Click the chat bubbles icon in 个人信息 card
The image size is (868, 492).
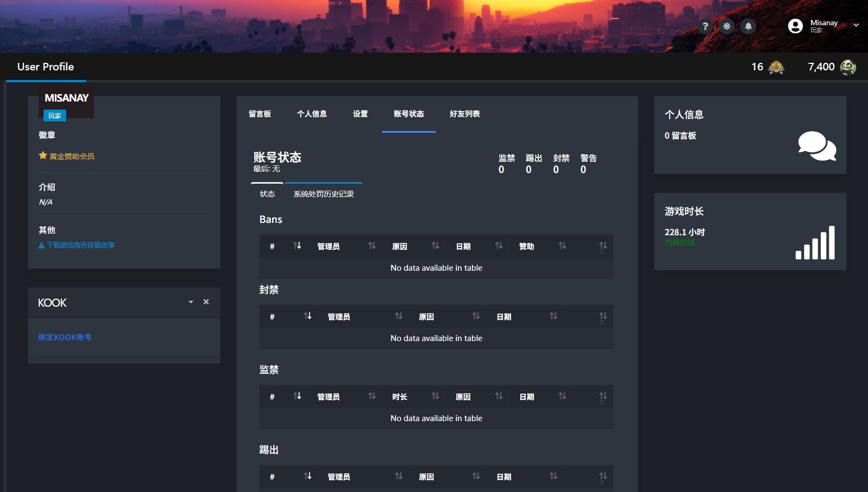tap(817, 146)
